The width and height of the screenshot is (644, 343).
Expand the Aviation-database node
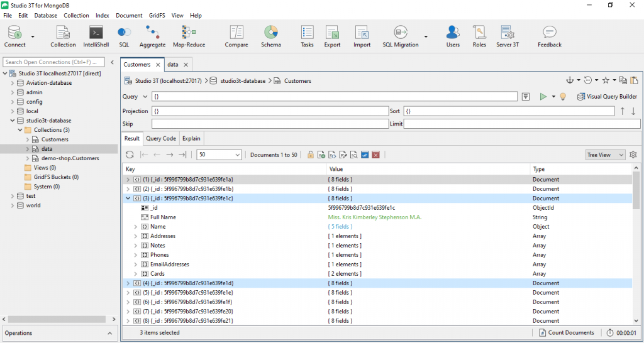pyautogui.click(x=13, y=83)
